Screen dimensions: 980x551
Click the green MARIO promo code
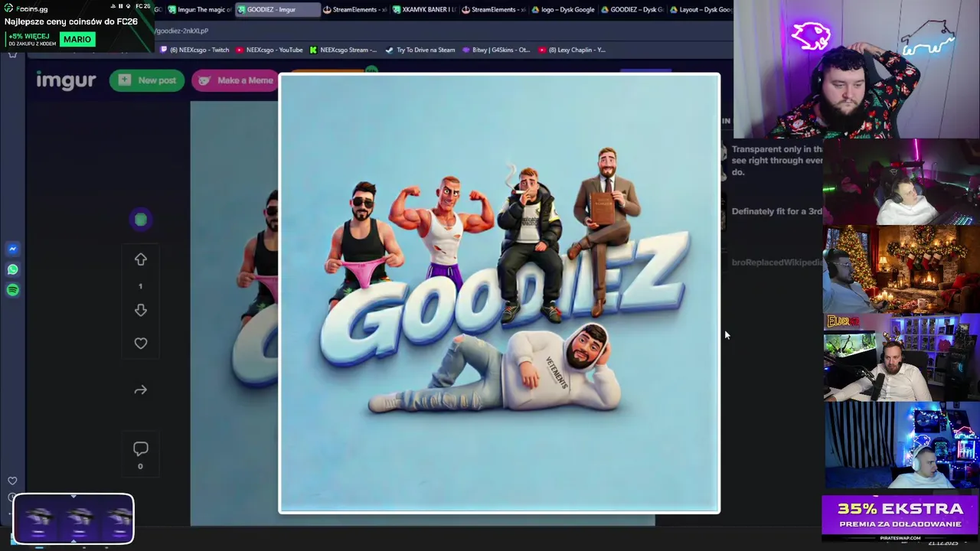tap(77, 39)
